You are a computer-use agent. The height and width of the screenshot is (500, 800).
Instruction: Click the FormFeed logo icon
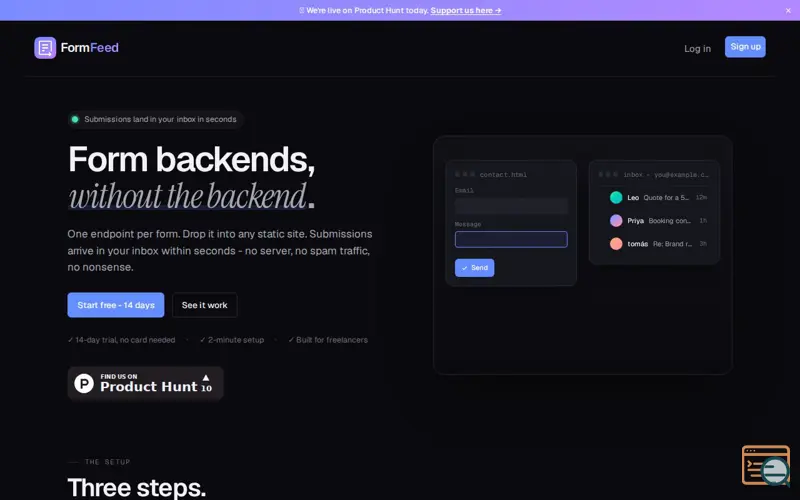point(45,48)
